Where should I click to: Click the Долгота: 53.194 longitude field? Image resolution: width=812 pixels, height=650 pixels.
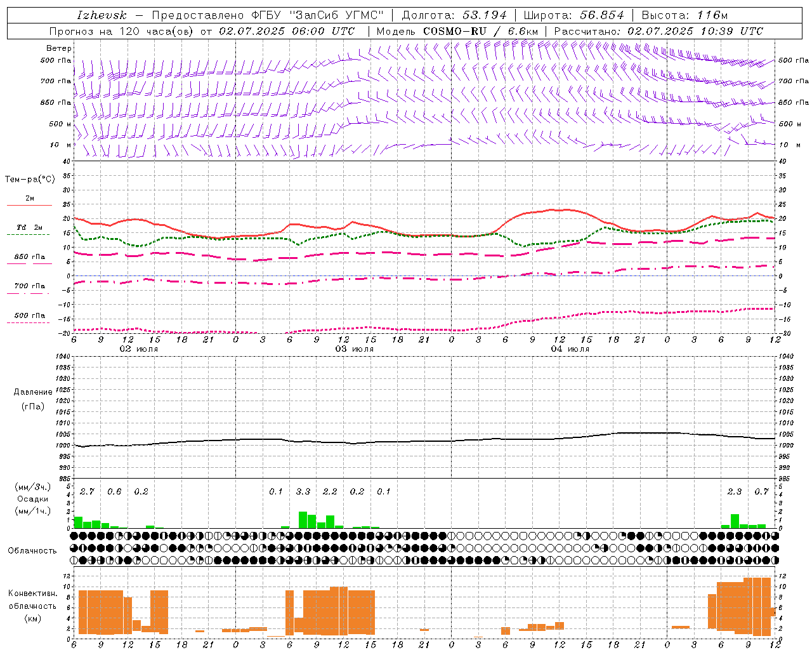tap(454, 15)
